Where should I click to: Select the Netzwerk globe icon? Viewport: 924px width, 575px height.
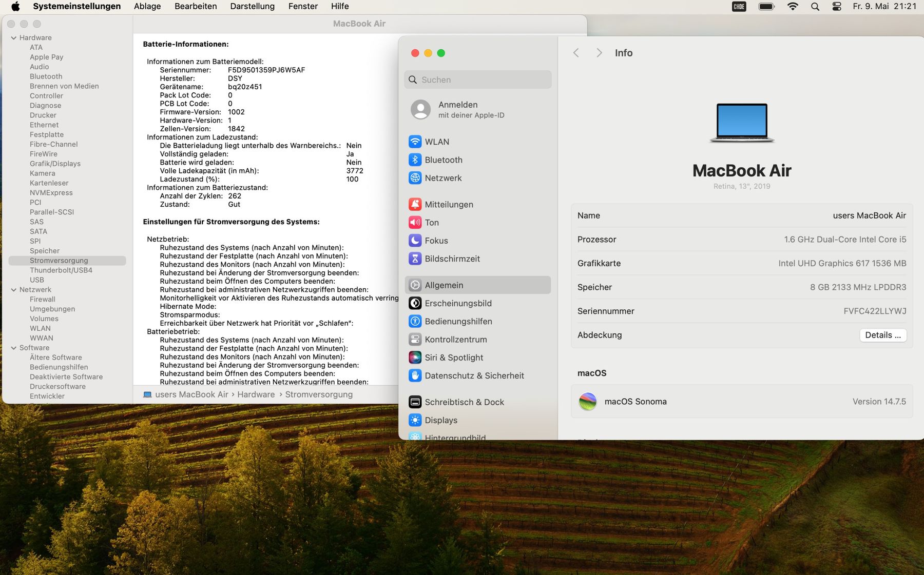pyautogui.click(x=415, y=178)
